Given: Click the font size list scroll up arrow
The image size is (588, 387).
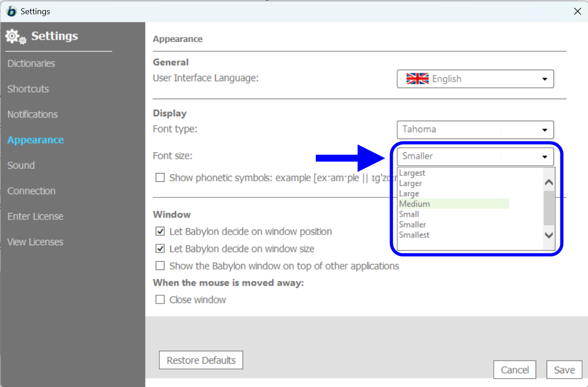Looking at the screenshot, I should point(549,182).
